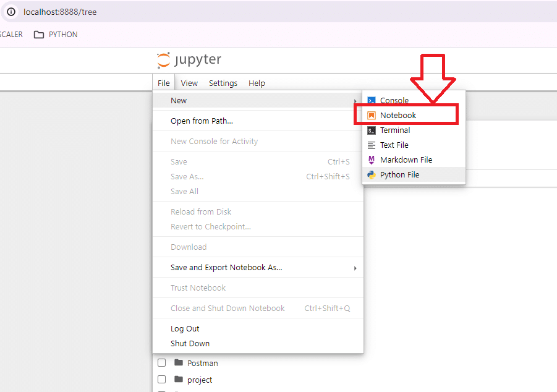
Task: Create a new Python File
Action: click(x=414, y=175)
